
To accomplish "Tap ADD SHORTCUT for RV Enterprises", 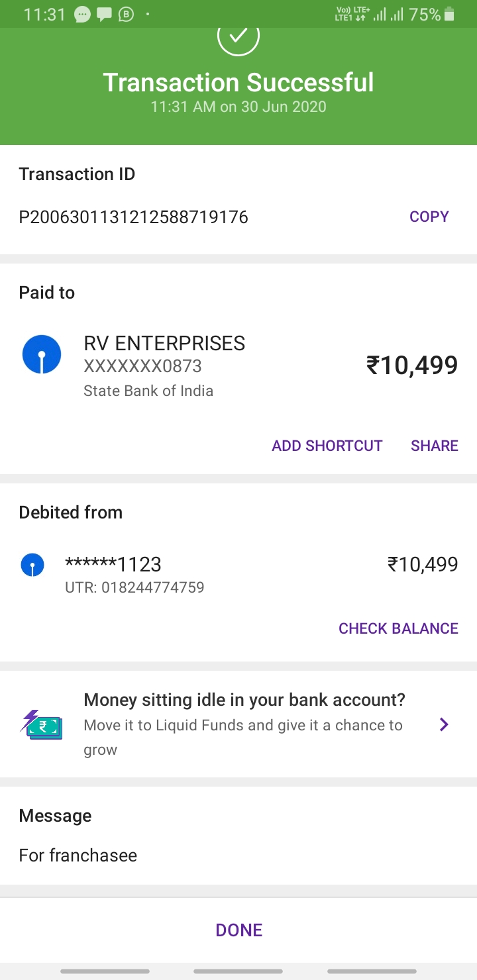I will coord(327,446).
